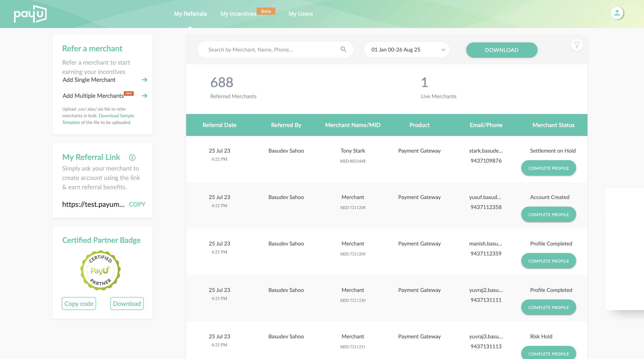Open the user profile avatar icon
The width and height of the screenshot is (644, 359).
[617, 13]
